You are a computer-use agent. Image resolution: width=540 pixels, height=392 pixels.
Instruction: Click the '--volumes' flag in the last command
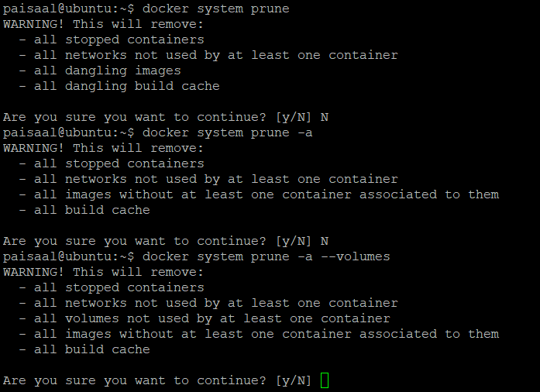[x=356, y=256]
